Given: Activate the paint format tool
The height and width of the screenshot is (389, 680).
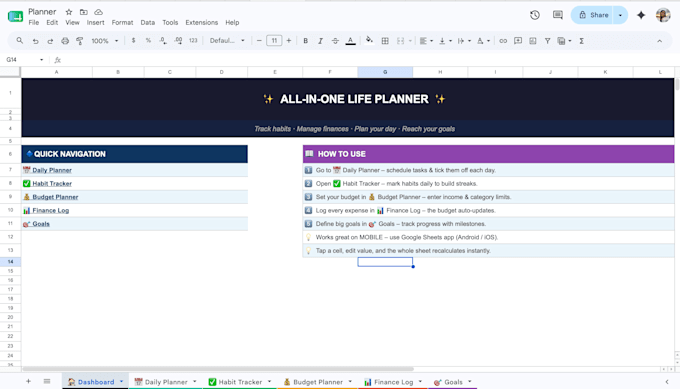Looking at the screenshot, I should pos(79,41).
